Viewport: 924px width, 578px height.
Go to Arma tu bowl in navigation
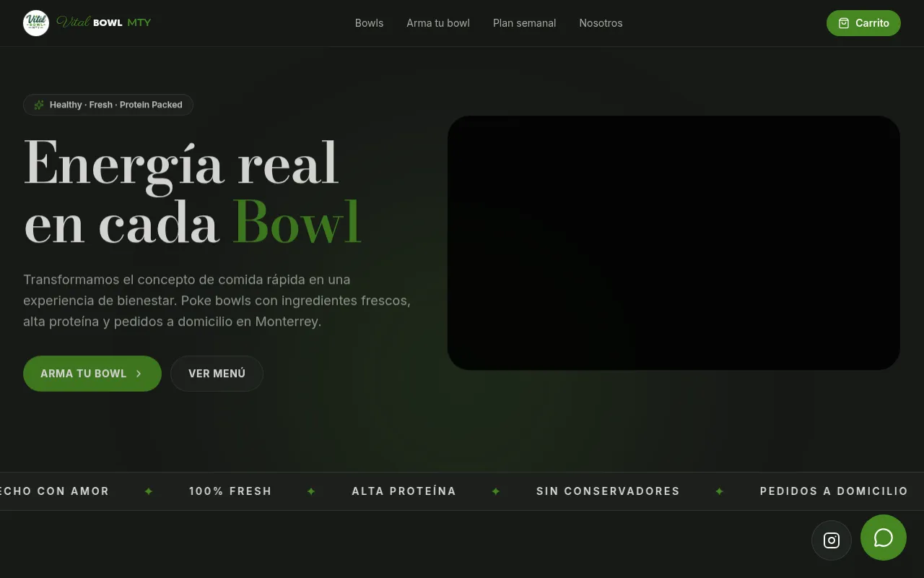pyautogui.click(x=438, y=23)
